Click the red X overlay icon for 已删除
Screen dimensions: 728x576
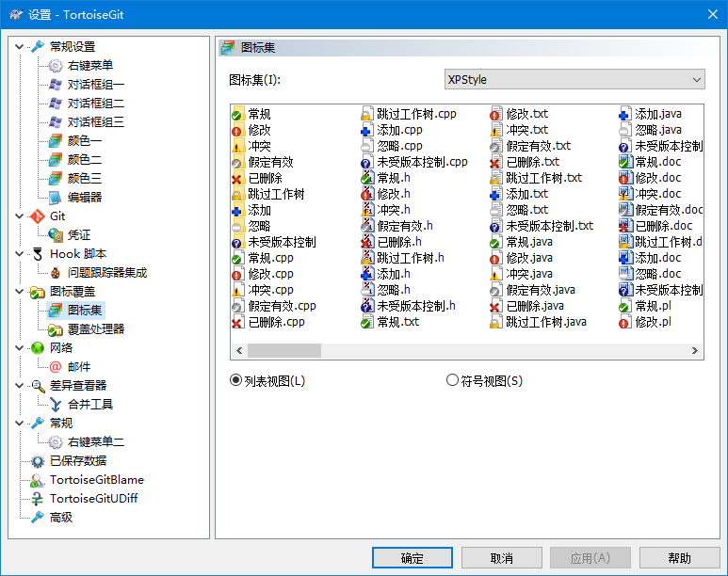click(x=237, y=178)
